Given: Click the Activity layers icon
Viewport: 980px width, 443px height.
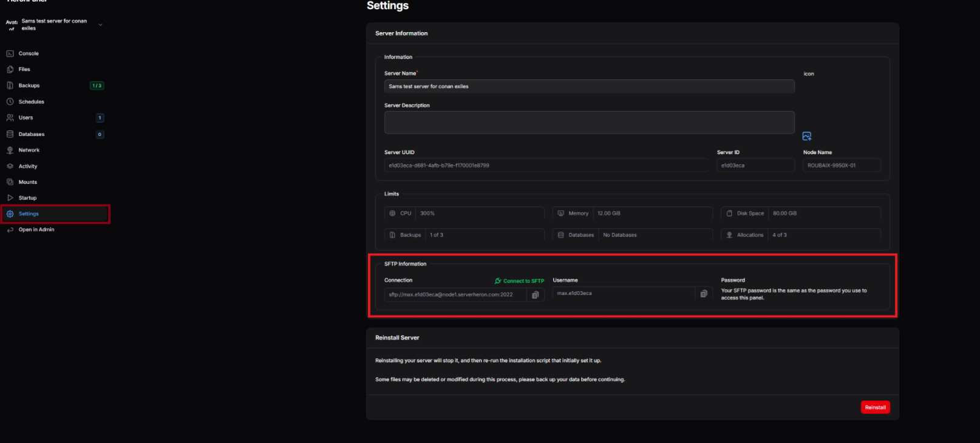Looking at the screenshot, I should 10,166.
